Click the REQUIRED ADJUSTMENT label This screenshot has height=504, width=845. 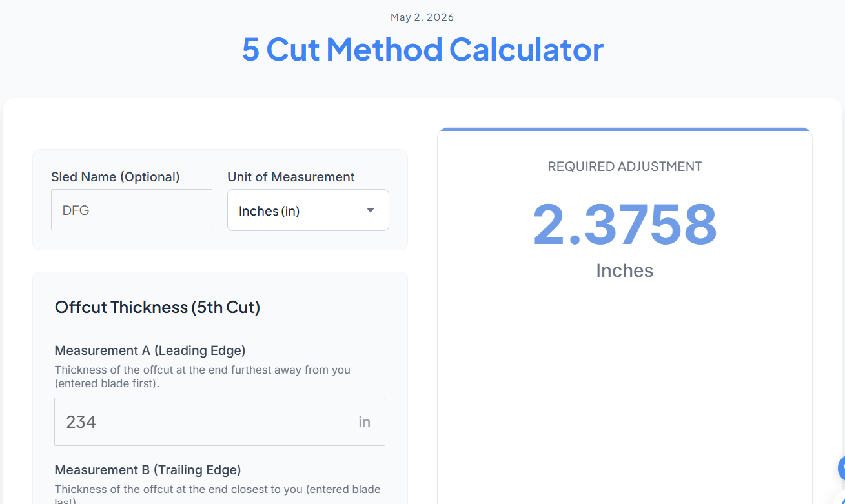(x=625, y=166)
